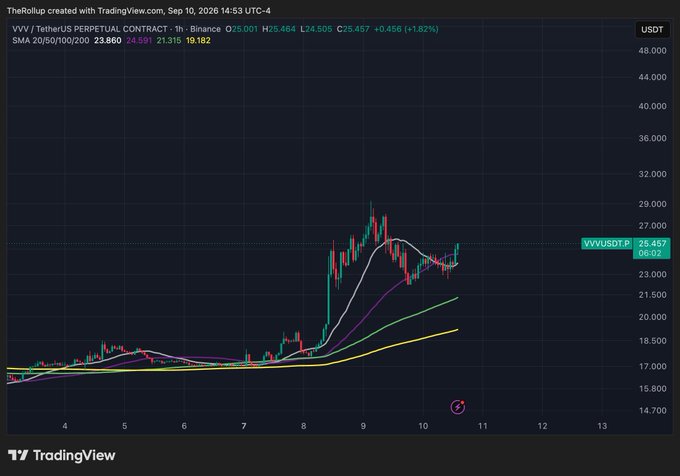Click the high price H25.464
The width and height of the screenshot is (680, 476).
point(279,29)
